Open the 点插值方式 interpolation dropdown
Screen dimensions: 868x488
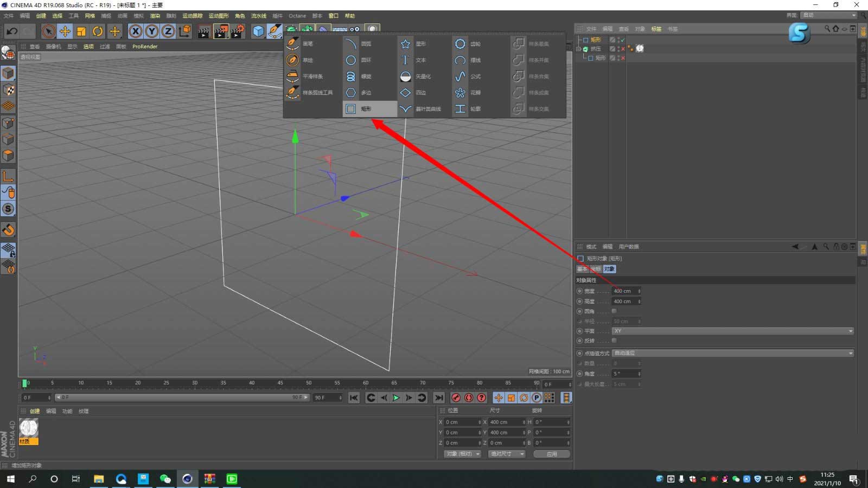[x=732, y=353]
